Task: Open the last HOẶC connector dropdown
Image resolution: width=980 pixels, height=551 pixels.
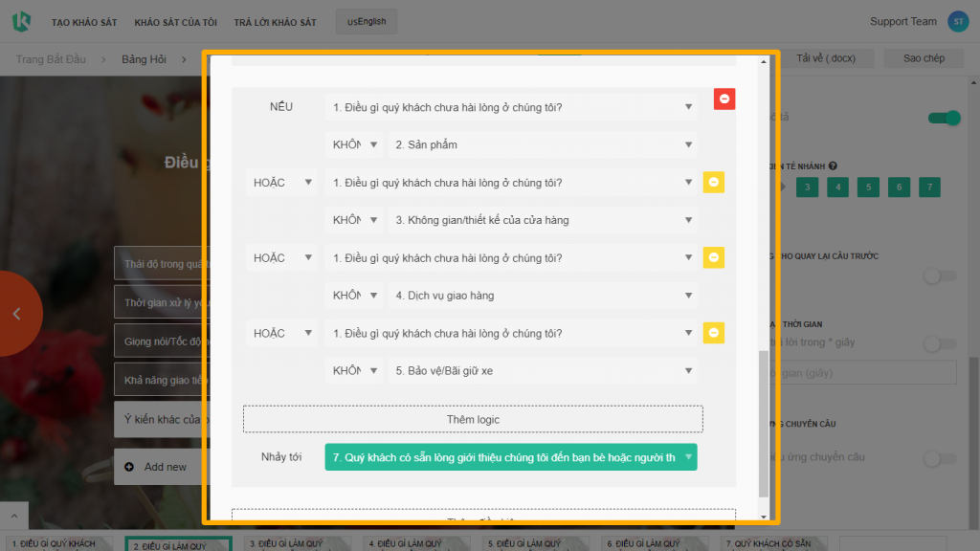Action: [281, 333]
